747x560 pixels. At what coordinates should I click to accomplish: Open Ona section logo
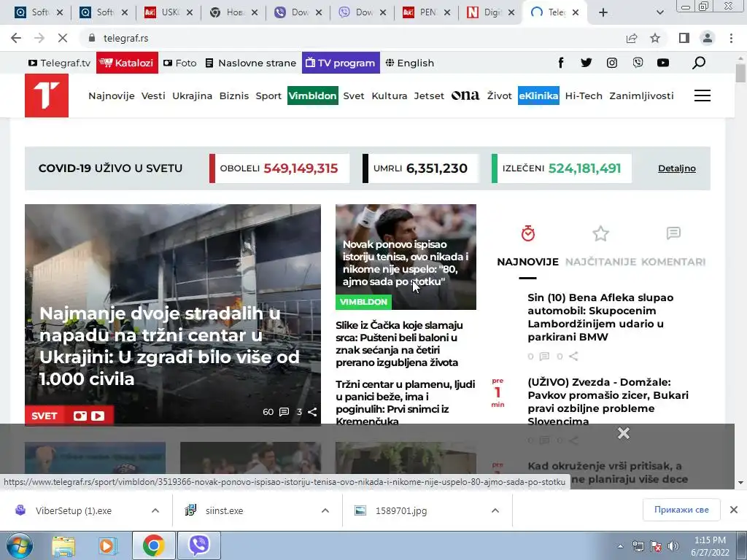pyautogui.click(x=465, y=96)
